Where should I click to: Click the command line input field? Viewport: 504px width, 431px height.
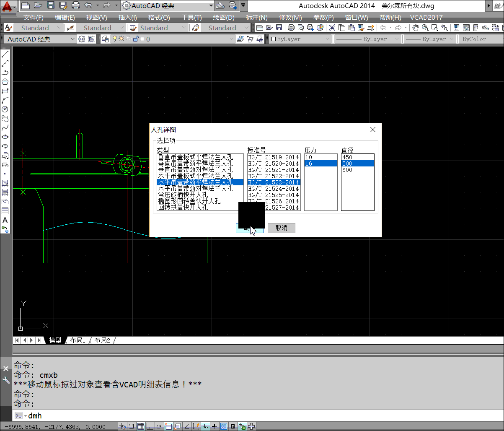pos(251,416)
